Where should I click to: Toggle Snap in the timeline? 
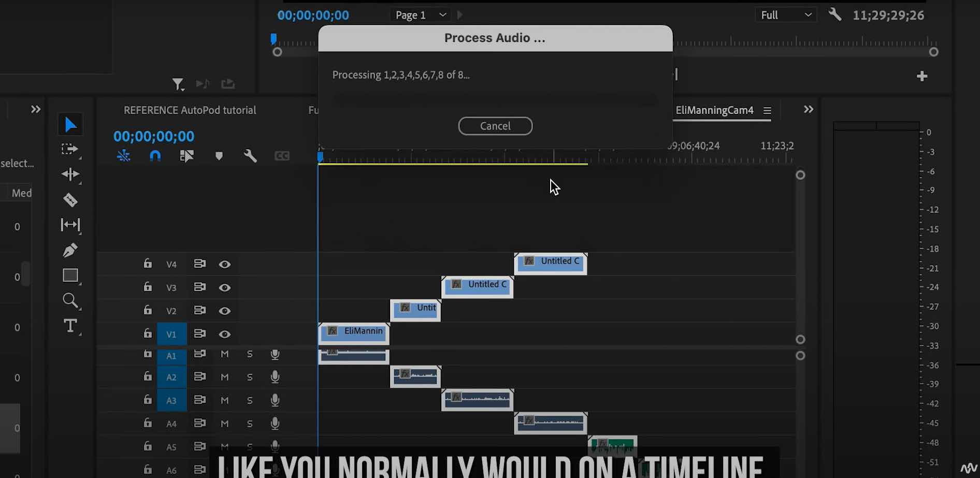(x=155, y=155)
